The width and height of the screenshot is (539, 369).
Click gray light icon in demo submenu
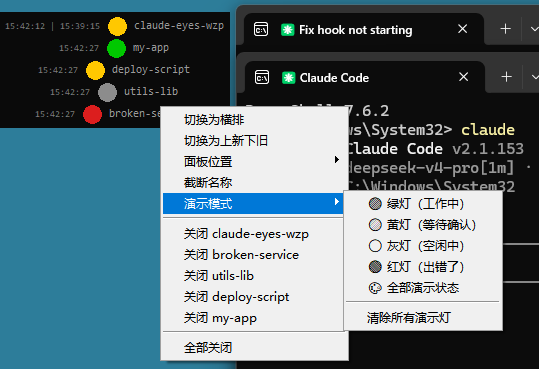(x=375, y=246)
